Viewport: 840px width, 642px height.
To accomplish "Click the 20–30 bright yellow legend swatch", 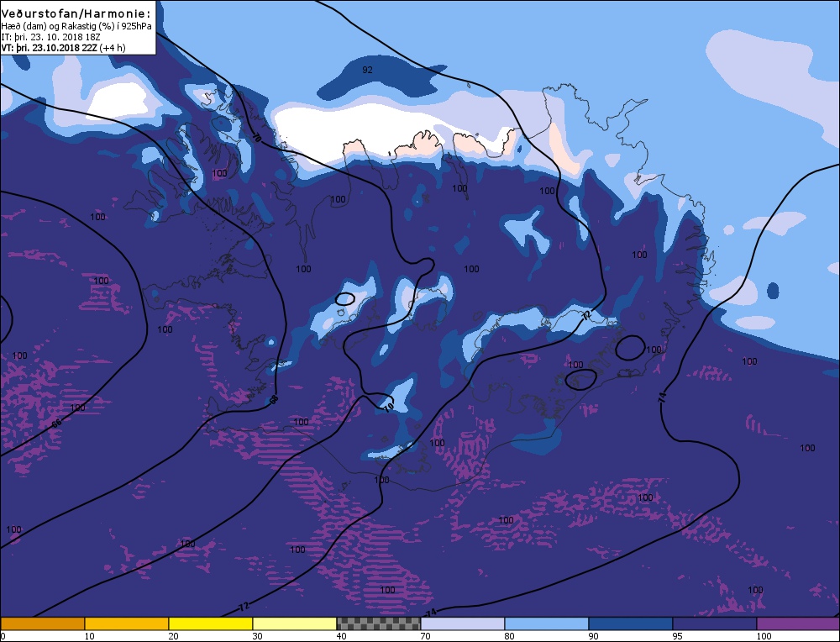I will (211, 624).
